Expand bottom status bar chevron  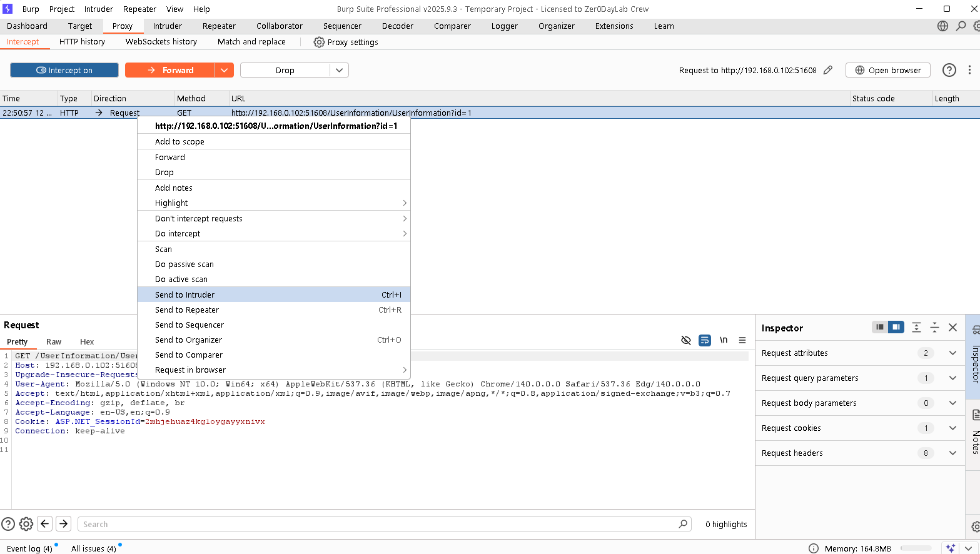tap(969, 548)
